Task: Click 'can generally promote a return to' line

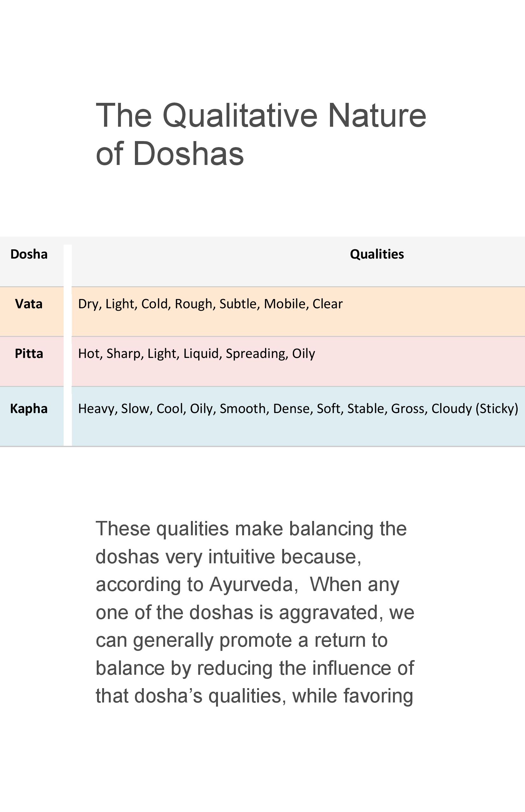Action: pos(242,640)
